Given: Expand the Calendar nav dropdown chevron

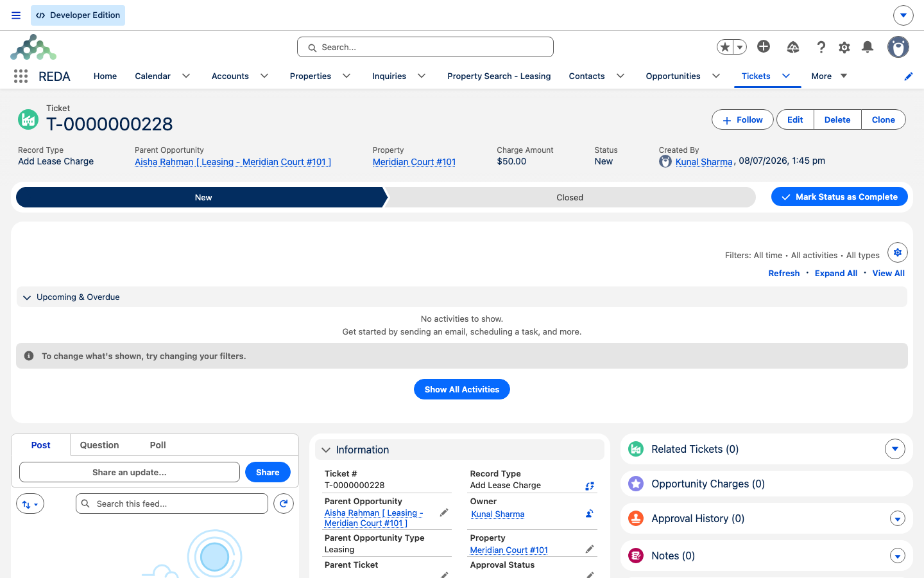Looking at the screenshot, I should click(186, 76).
